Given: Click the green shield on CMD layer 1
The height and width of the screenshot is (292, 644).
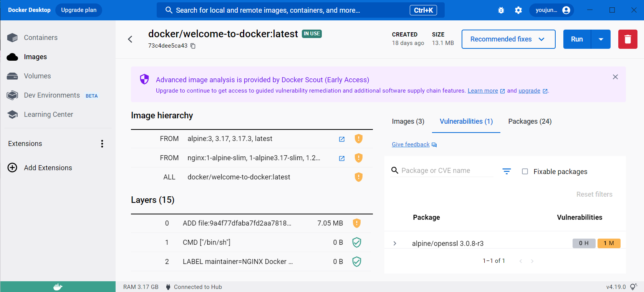Looking at the screenshot, I should coord(357,242).
